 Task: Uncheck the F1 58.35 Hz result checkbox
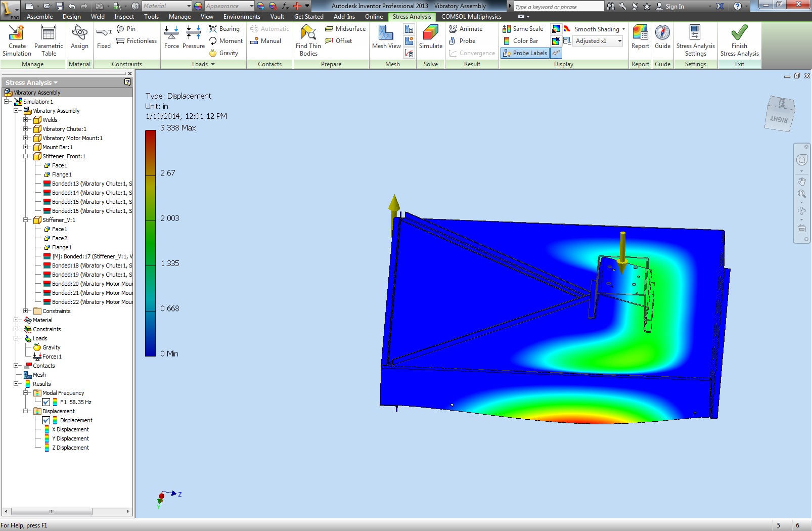pos(47,402)
